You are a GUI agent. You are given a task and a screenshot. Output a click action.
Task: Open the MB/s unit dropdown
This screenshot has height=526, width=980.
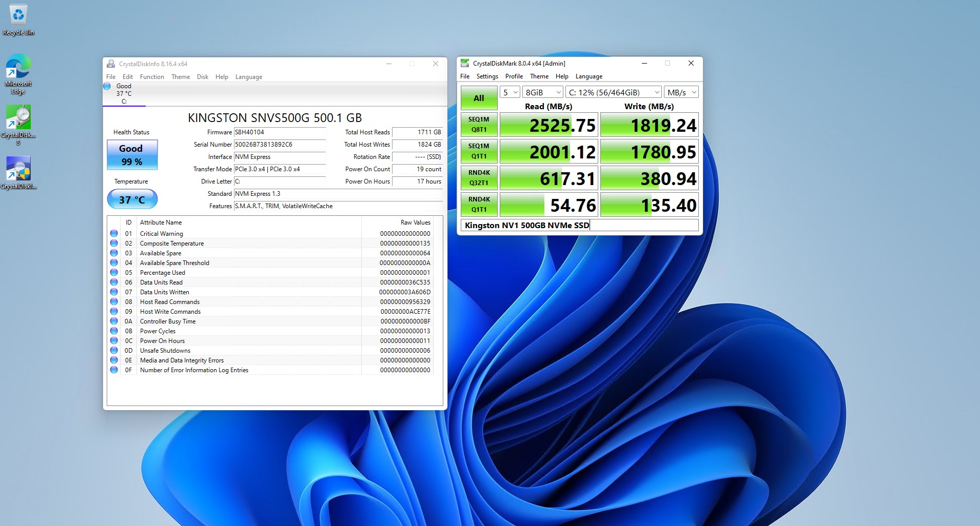click(681, 92)
